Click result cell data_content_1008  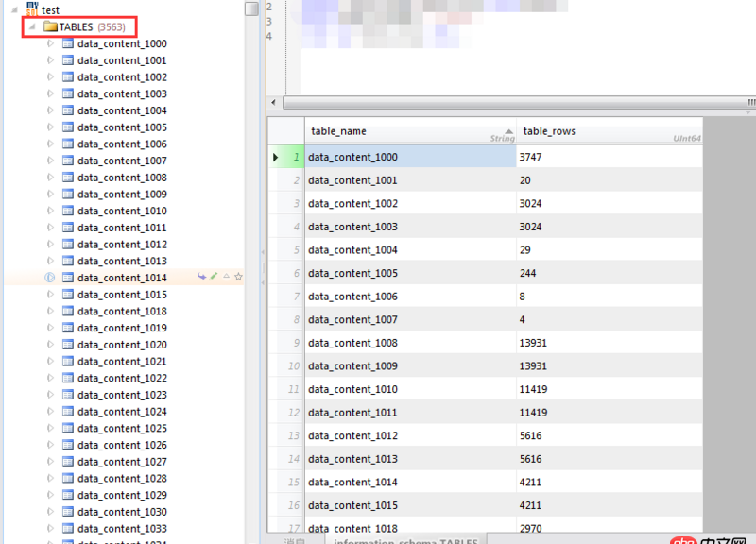tap(410, 343)
